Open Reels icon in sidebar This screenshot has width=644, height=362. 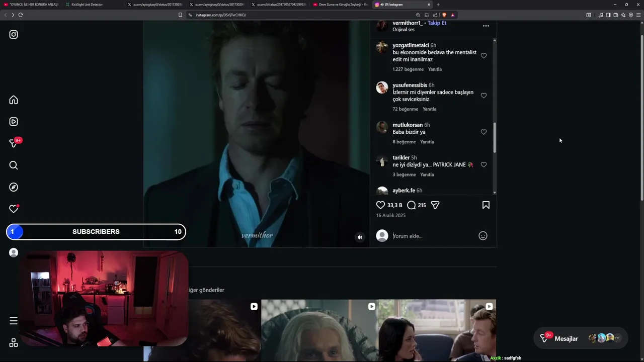(x=14, y=122)
